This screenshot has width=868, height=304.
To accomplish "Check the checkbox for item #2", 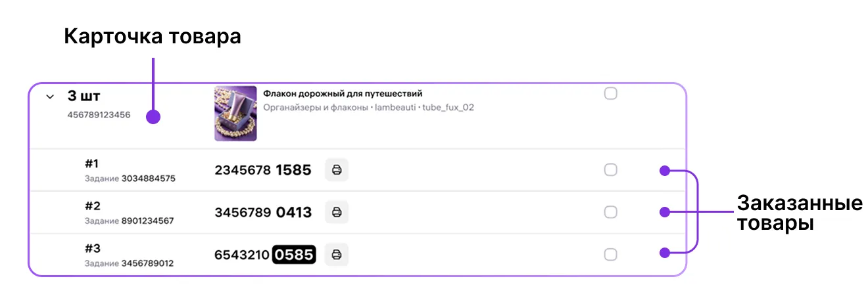I will pos(610,212).
